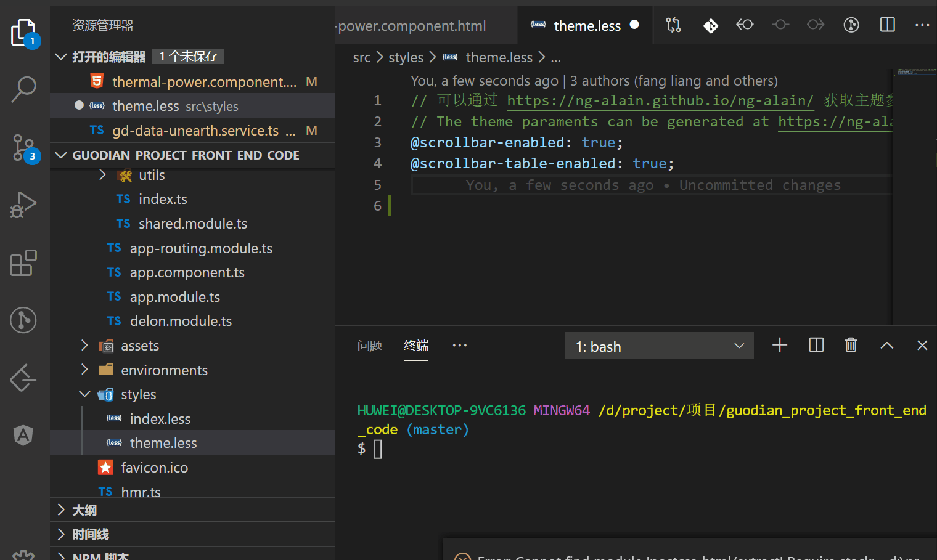Viewport: 937px width, 560px height.
Task: Collapse the styles folder
Action: coord(84,394)
